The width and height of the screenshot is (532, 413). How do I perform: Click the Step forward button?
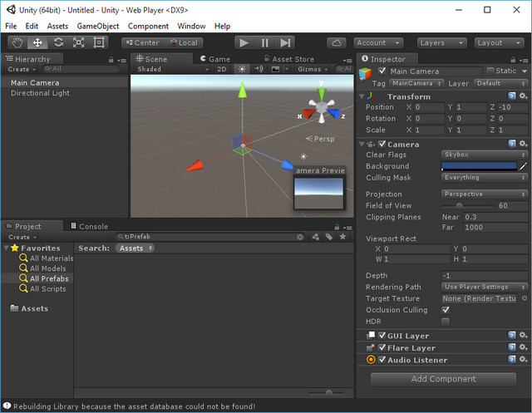click(285, 42)
